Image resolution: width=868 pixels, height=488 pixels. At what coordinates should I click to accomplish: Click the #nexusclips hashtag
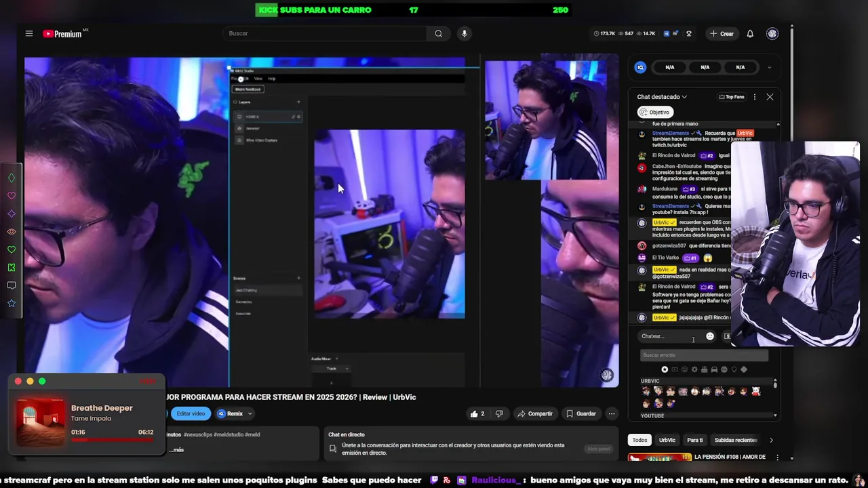(x=197, y=434)
